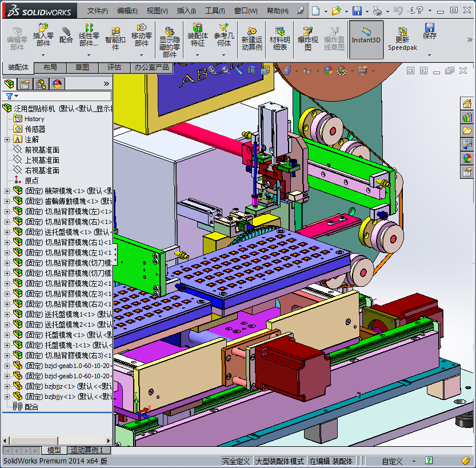Click Edit Appearance color ball in view toolbar

click(328, 71)
